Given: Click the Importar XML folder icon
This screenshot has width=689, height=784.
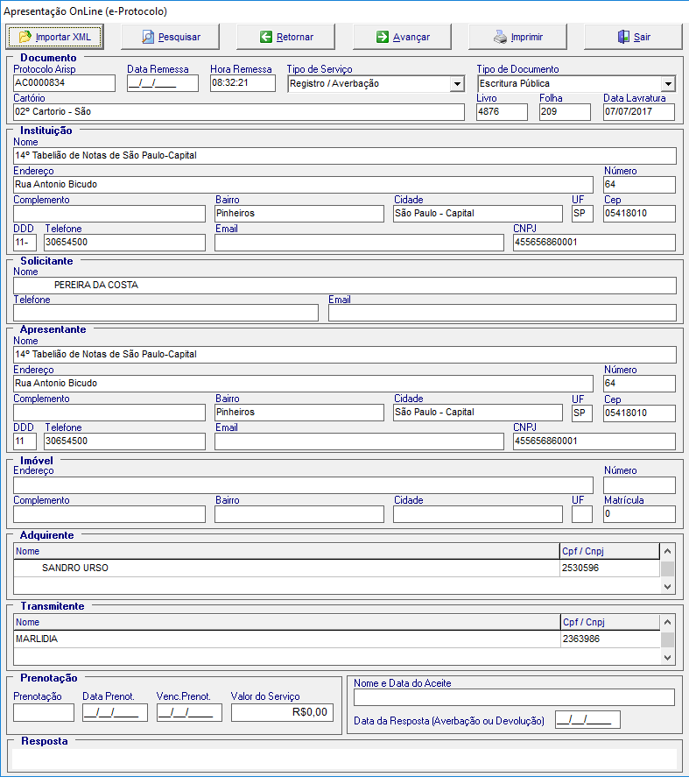Looking at the screenshot, I should [x=25, y=37].
